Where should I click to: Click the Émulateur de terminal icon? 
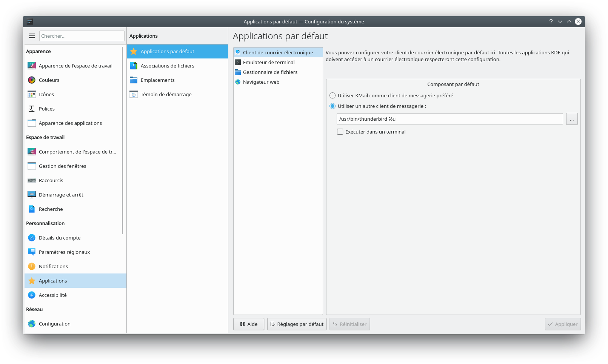[x=238, y=62]
